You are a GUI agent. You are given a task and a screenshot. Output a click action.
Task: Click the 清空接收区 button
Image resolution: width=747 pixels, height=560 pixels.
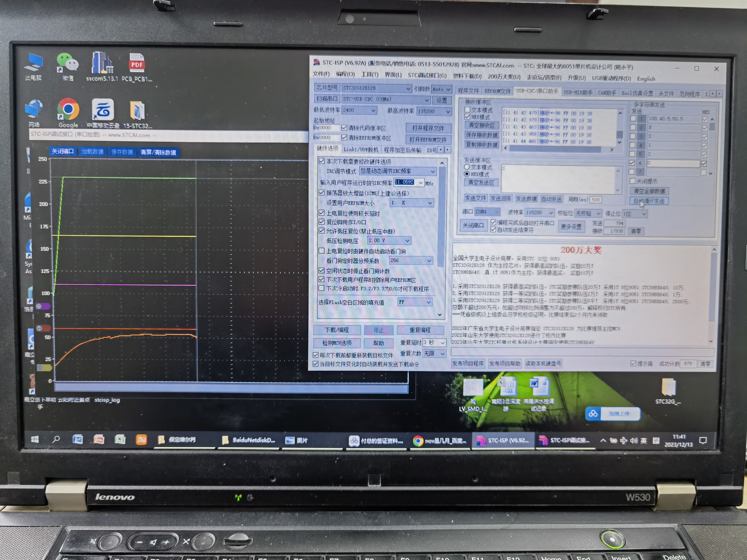coord(482,125)
